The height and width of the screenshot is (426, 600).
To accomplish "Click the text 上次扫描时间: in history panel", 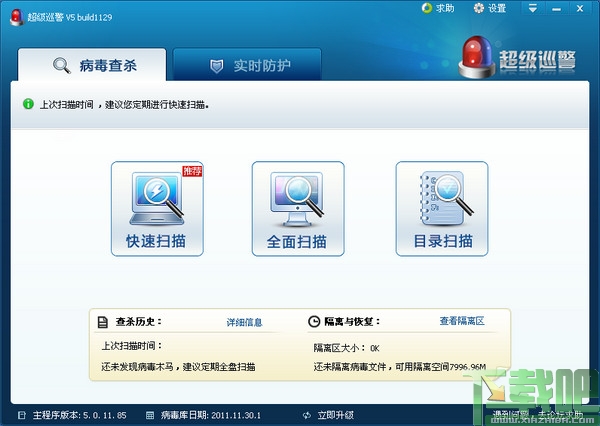I will click(132, 346).
